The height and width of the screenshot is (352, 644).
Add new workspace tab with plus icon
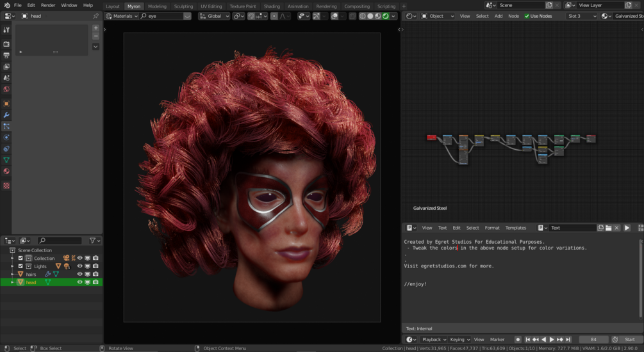coord(404,6)
